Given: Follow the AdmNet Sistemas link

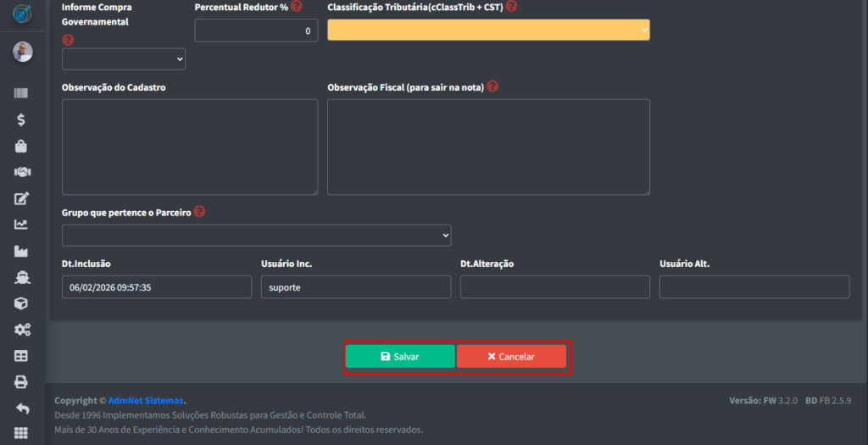Looking at the screenshot, I should [146, 400].
